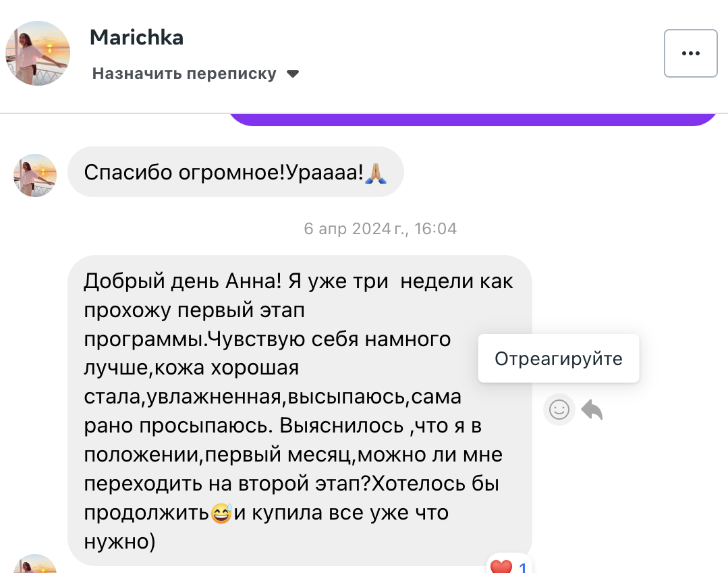The image size is (728, 583).
Task: Click the date stamp '6 апр 2024 г., 16:04'
Action: (381, 228)
